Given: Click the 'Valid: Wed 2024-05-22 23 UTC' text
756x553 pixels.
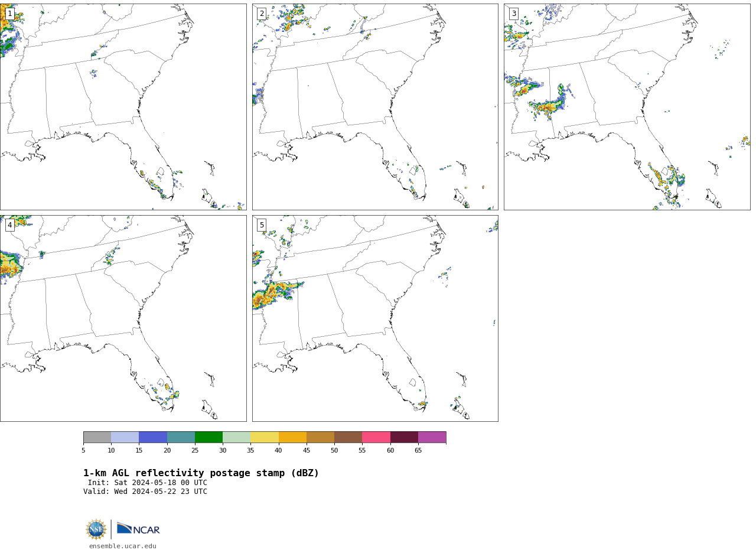Looking at the screenshot, I should point(145,492).
